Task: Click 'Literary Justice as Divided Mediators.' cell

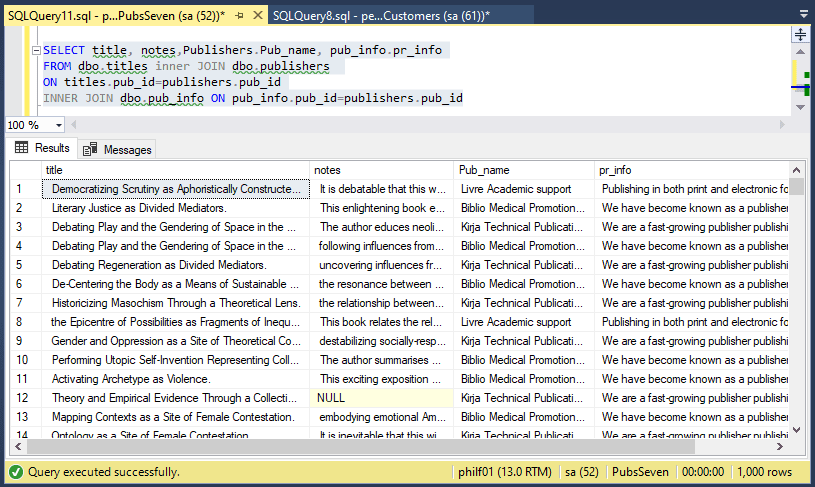Action: [x=176, y=208]
